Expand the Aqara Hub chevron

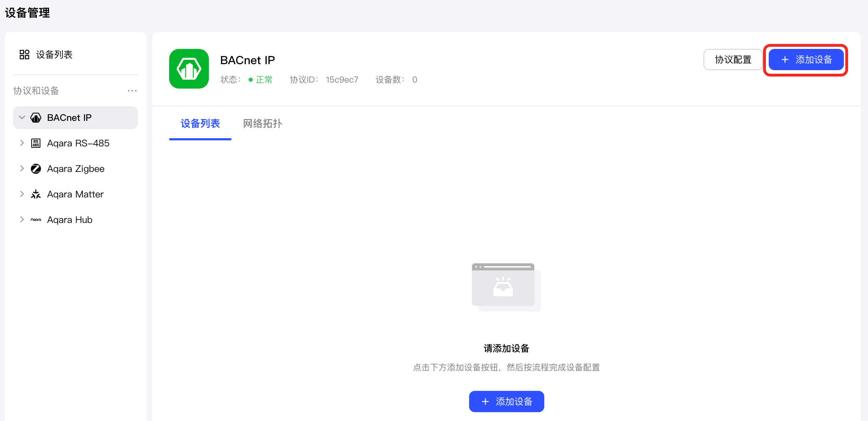click(x=22, y=220)
